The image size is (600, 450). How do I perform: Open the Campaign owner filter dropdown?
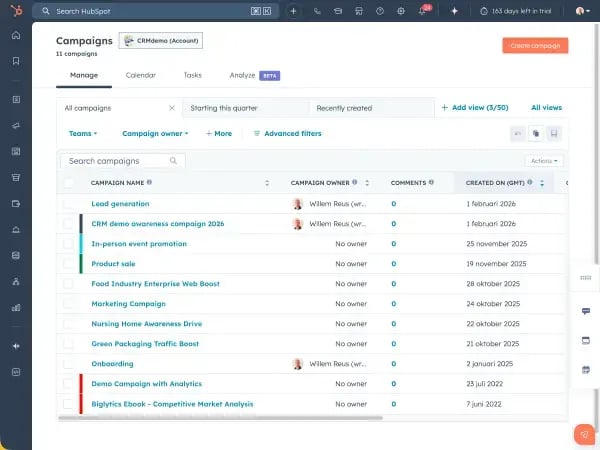pos(157,133)
